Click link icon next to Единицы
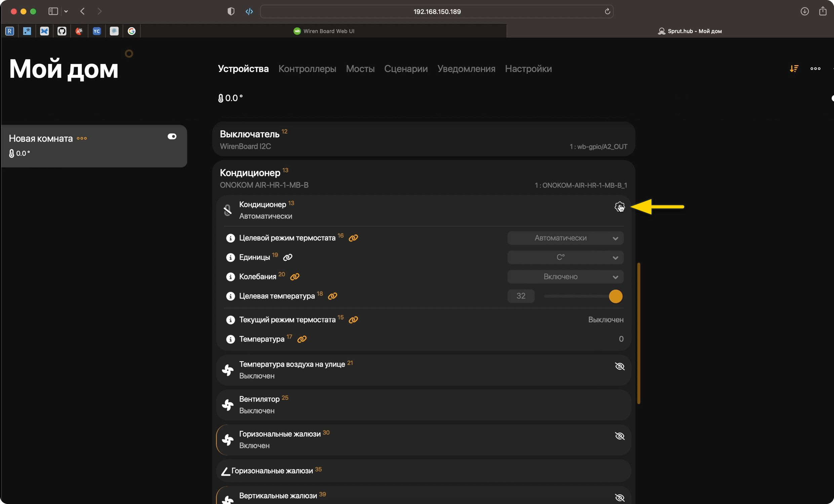 [x=287, y=257]
